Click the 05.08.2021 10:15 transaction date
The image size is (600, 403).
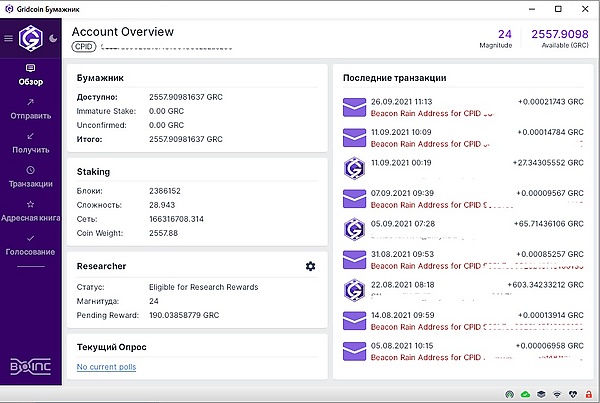pos(402,346)
